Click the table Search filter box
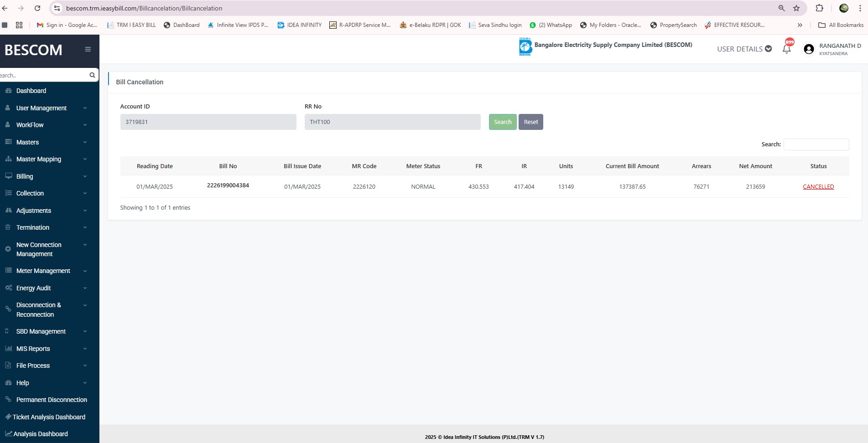868x443 pixels. pyautogui.click(x=816, y=144)
